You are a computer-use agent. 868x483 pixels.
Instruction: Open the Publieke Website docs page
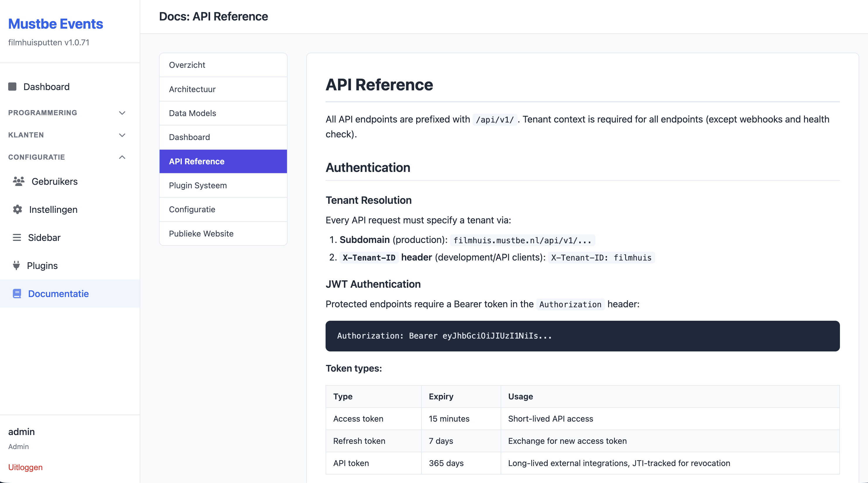(223, 234)
